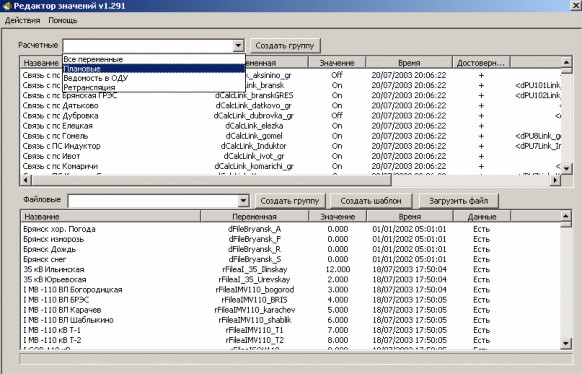Open the Помощь menu
The width and height of the screenshot is (582, 374).
click(63, 20)
